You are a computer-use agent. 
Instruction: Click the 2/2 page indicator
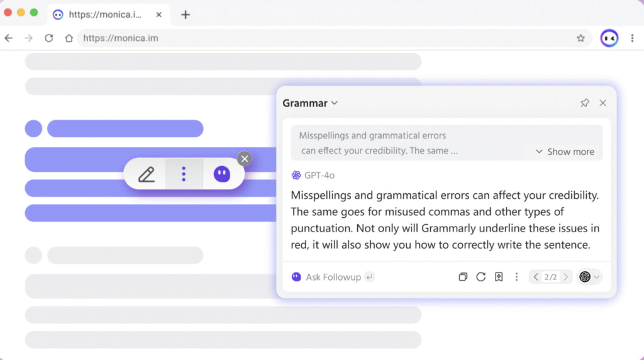coord(550,277)
